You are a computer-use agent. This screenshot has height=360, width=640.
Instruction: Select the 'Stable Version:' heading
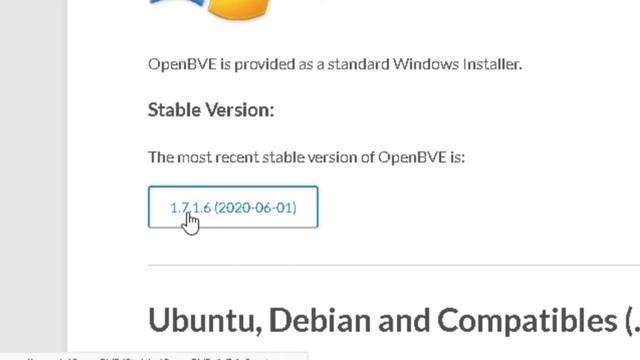click(211, 110)
